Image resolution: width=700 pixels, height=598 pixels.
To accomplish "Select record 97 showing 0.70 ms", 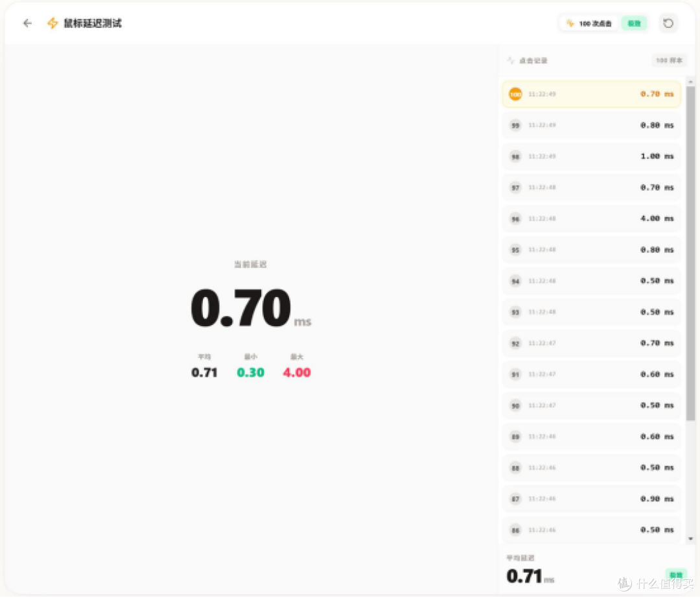I will tap(591, 187).
